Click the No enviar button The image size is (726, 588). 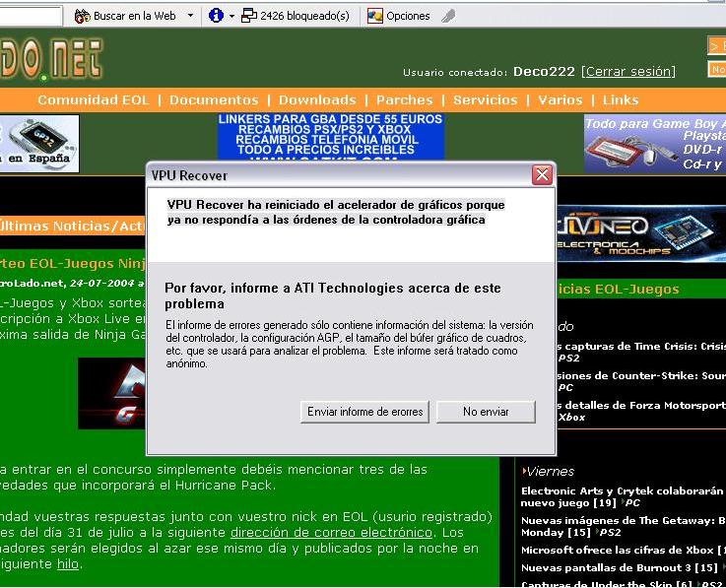[486, 412]
